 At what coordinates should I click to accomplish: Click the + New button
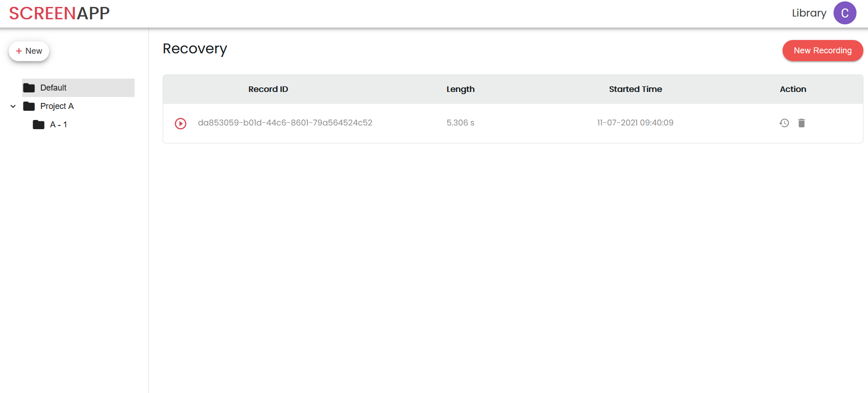tap(29, 51)
